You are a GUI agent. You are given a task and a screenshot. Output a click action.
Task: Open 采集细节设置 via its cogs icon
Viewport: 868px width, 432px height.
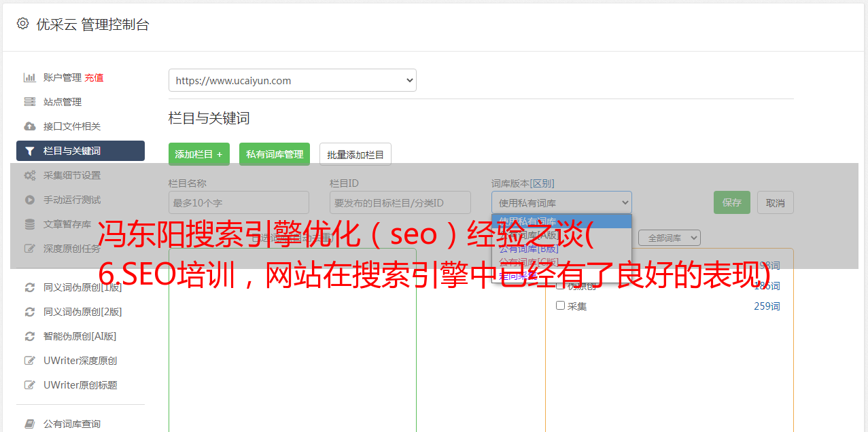point(30,175)
